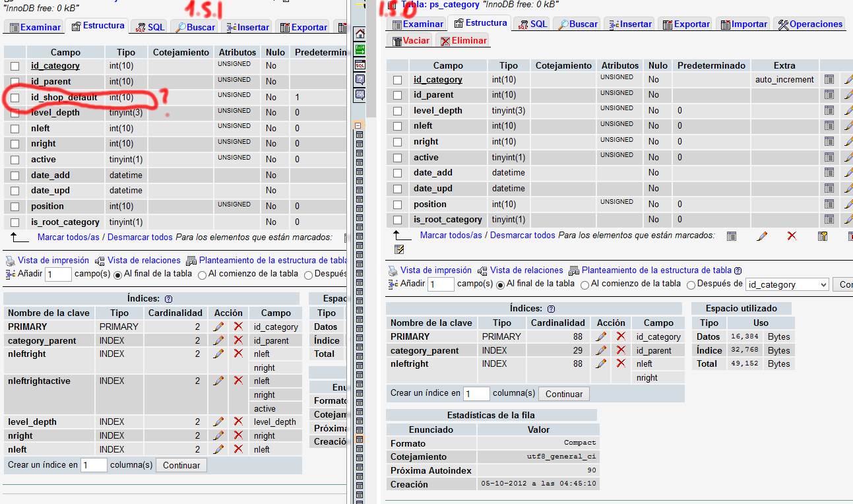
Task: Open the 'Después de' id_category dropdown
Action: point(787,284)
